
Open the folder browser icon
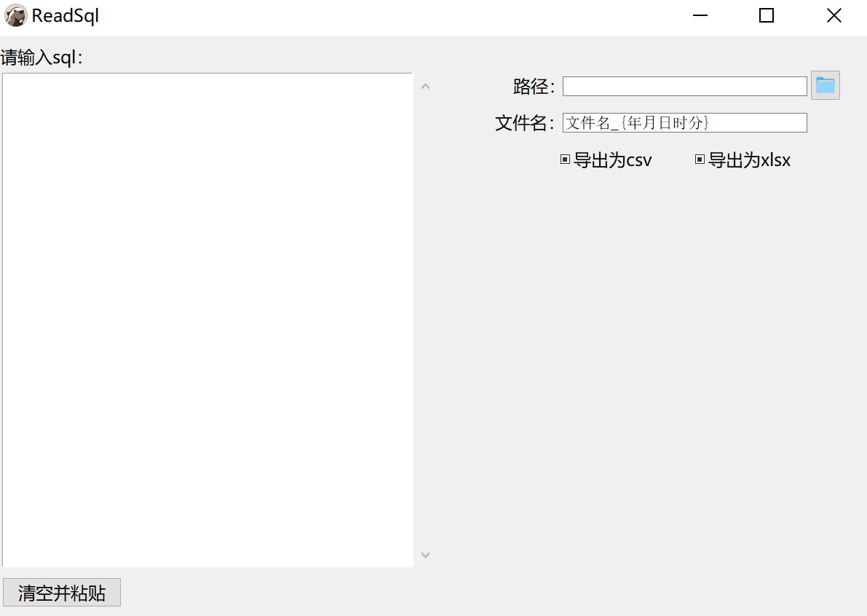coord(824,85)
